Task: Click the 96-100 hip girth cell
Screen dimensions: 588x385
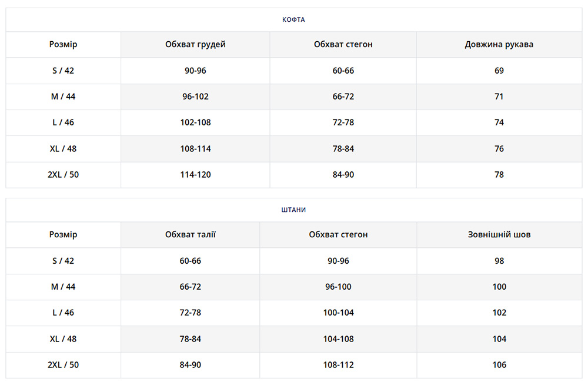Action: coord(339,287)
